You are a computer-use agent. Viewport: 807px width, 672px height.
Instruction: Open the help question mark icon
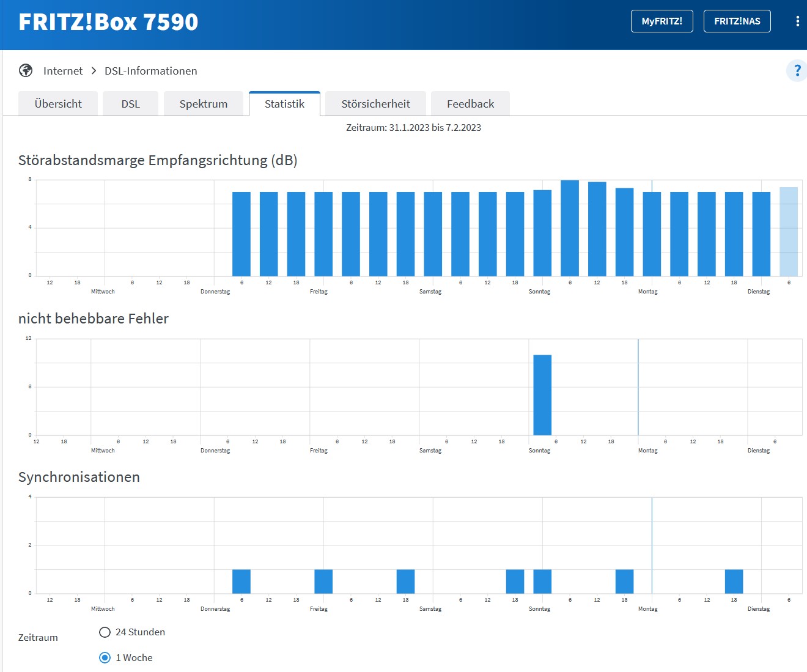coord(797,70)
